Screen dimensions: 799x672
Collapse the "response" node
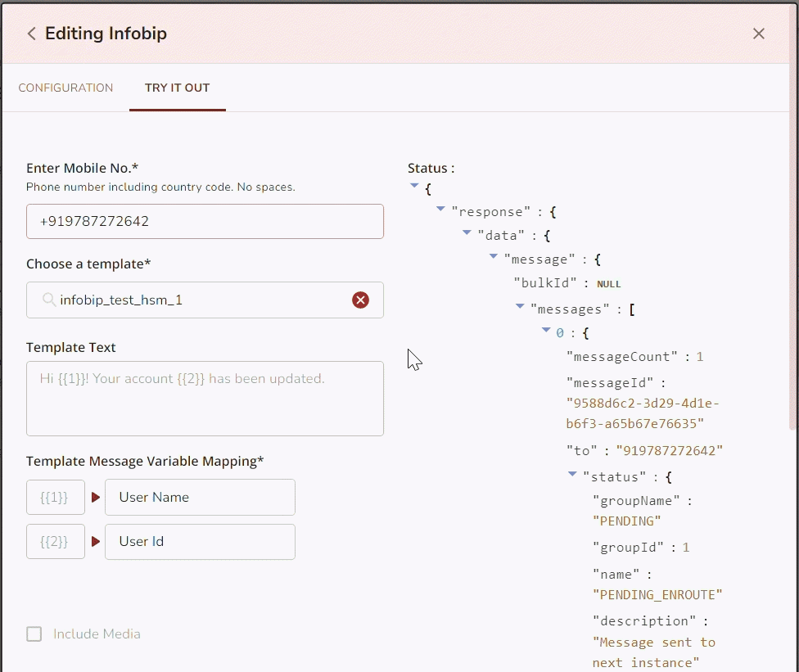[x=440, y=210]
